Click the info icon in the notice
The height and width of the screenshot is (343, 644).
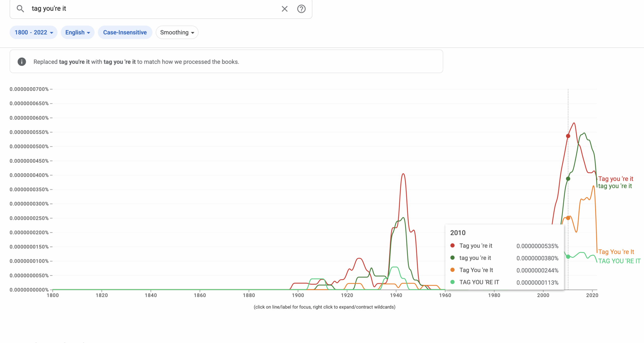[22, 62]
